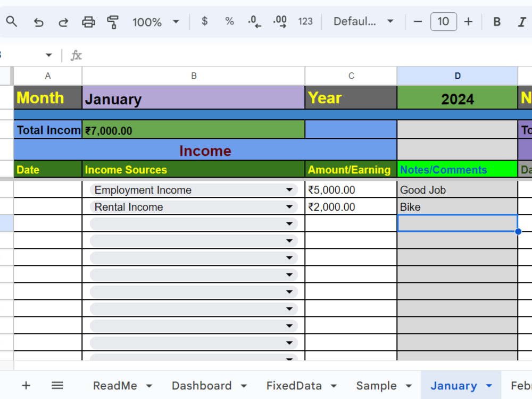Decrease decimal places
Viewport: 532px width, 399px height.
click(x=254, y=22)
